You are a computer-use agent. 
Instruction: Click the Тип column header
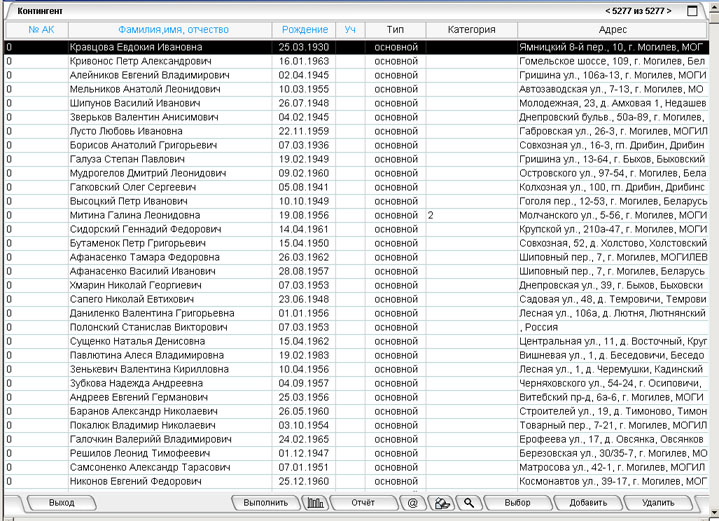[395, 30]
